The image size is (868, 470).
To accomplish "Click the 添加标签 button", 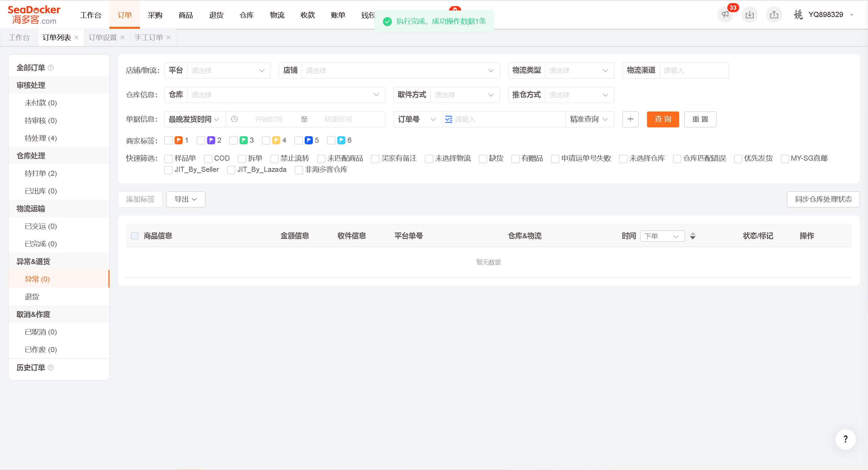I will [x=140, y=199].
